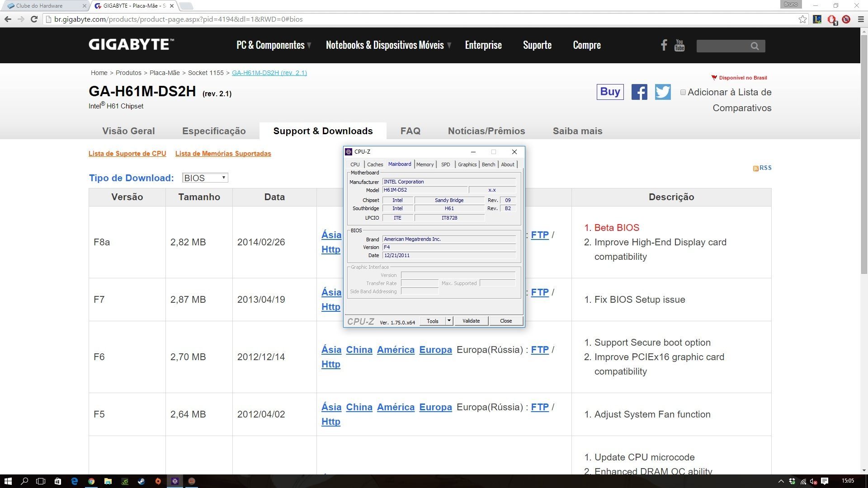Open the League of Legends extension icon
The height and width of the screenshot is (488, 868).
(817, 19)
